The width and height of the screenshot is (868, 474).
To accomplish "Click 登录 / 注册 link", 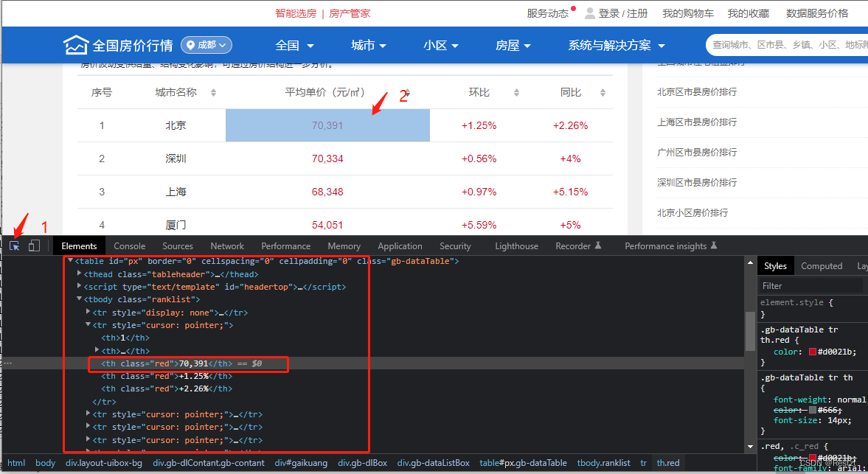I will point(622,13).
